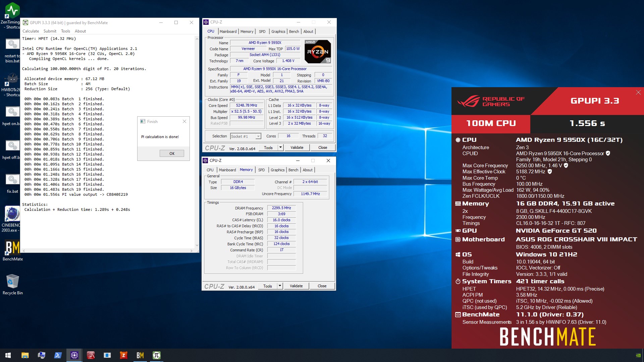Click Validate in upper CPU-Z window
The image size is (644, 362).
coord(297,147)
